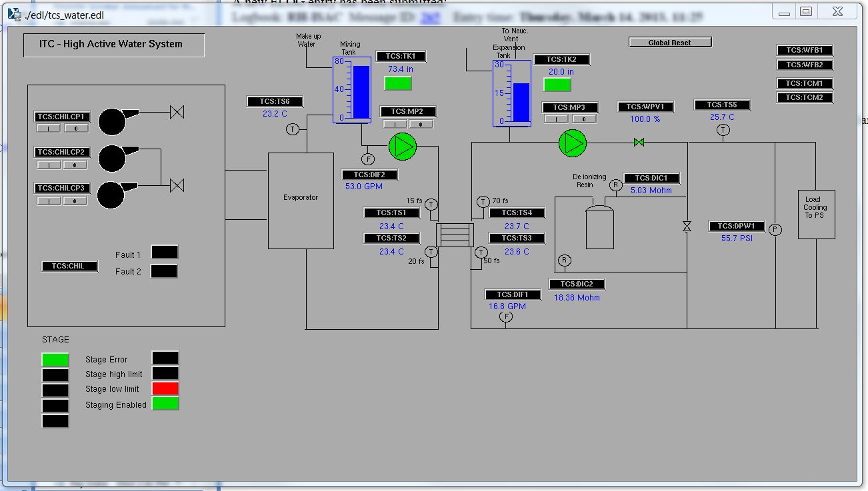Click the F flow sensor below TCS:DIF1
The width and height of the screenshot is (868, 491).
tap(506, 317)
